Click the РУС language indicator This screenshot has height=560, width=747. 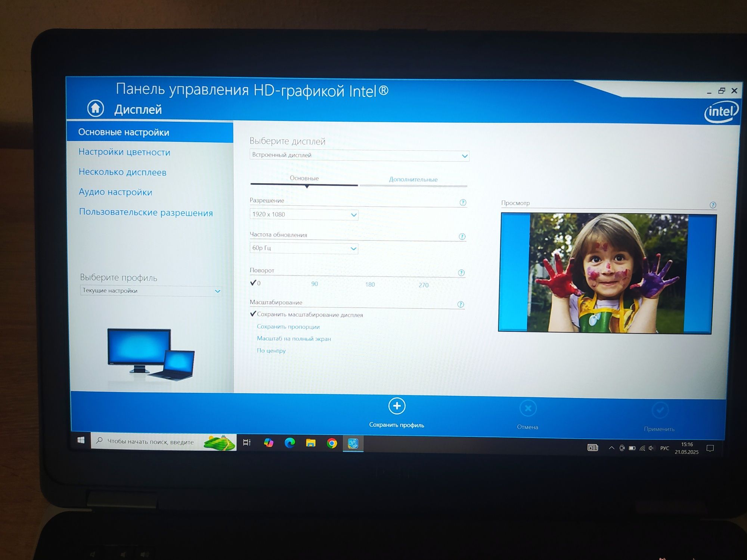pos(664,448)
